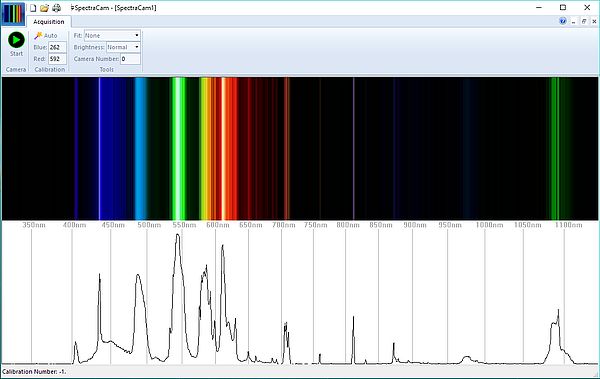Restore the inner SpectraCam1 document window
The height and width of the screenshot is (379, 600).
click(x=584, y=21)
